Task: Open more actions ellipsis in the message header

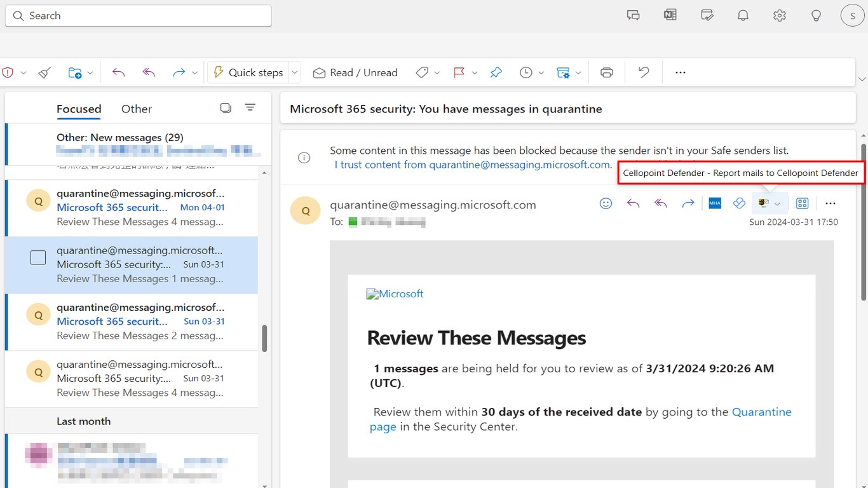Action: tap(831, 203)
